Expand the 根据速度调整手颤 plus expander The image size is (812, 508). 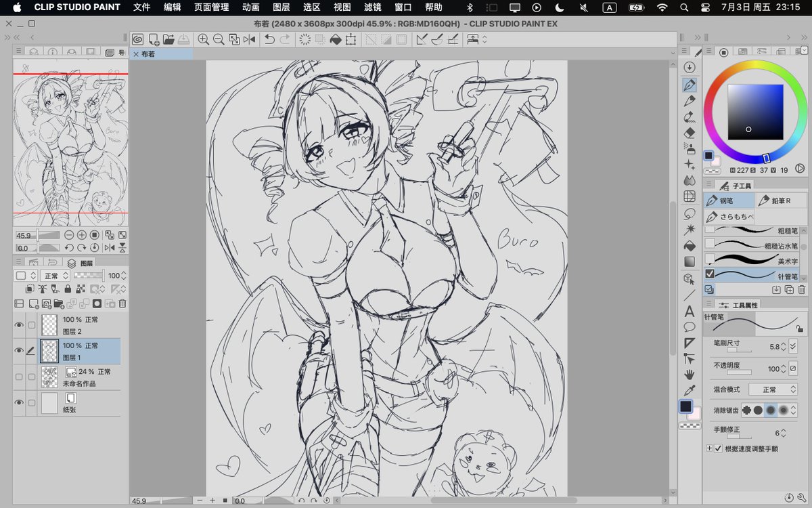709,448
